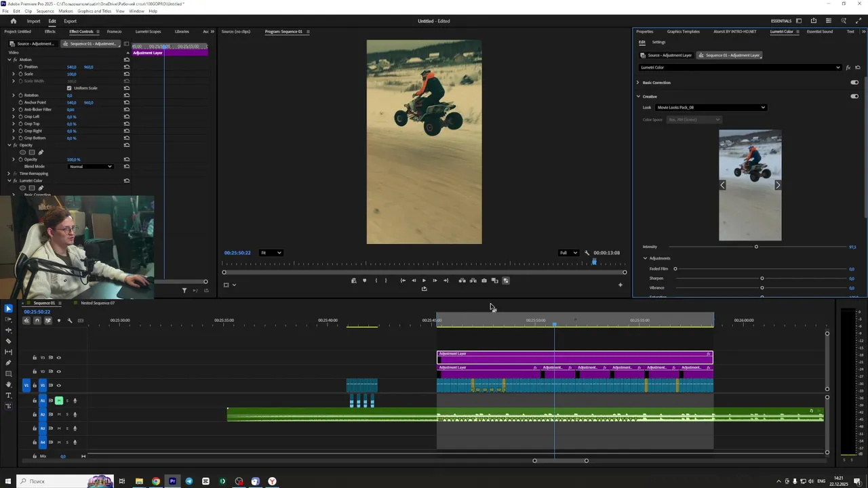Go to the Home screen icon
The height and width of the screenshot is (488, 868).
click(x=13, y=21)
